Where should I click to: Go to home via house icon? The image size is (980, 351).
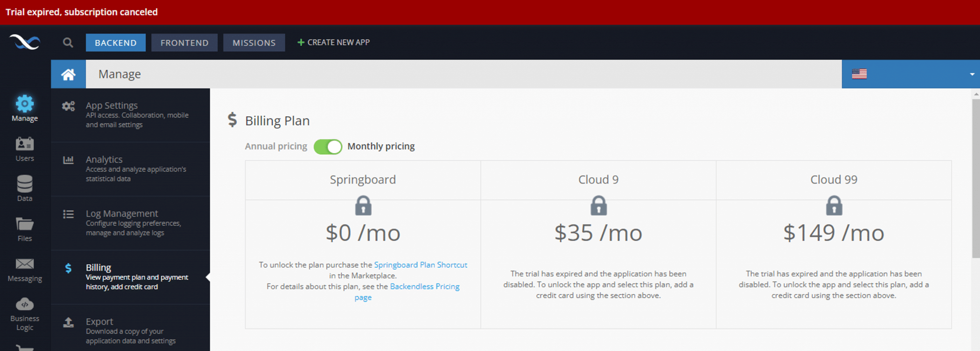coord(68,74)
